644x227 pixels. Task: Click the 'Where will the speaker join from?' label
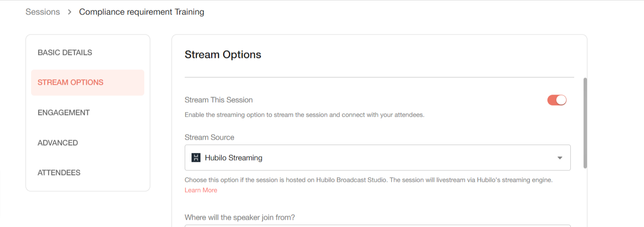pos(240,217)
